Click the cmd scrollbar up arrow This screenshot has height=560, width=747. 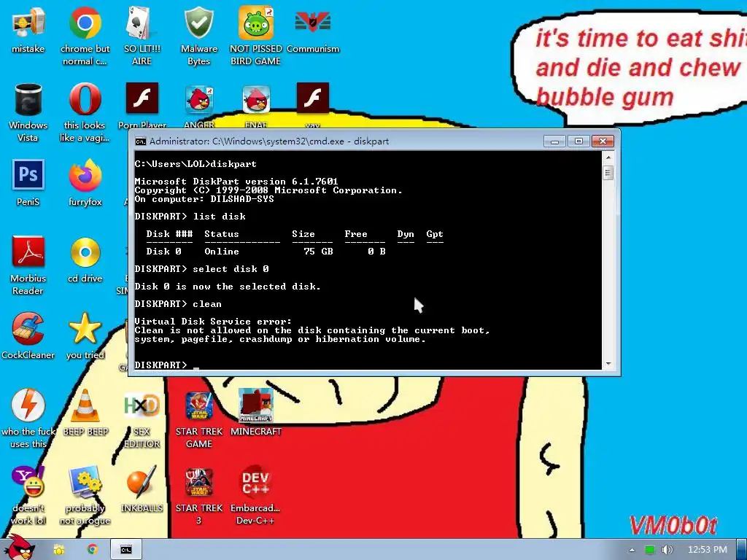pyautogui.click(x=608, y=157)
